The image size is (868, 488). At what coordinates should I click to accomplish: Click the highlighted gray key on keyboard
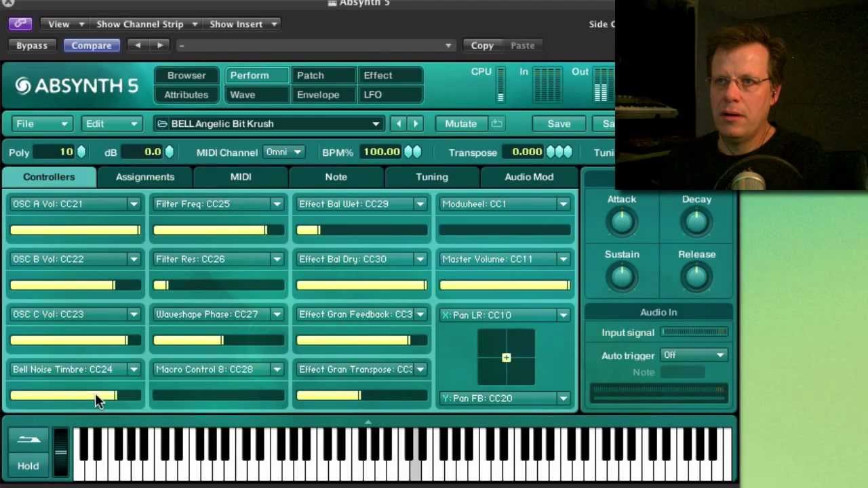[416, 471]
